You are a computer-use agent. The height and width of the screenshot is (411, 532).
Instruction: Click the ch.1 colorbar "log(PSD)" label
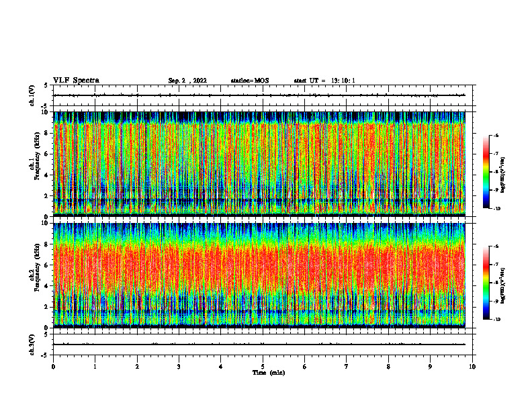(502, 175)
